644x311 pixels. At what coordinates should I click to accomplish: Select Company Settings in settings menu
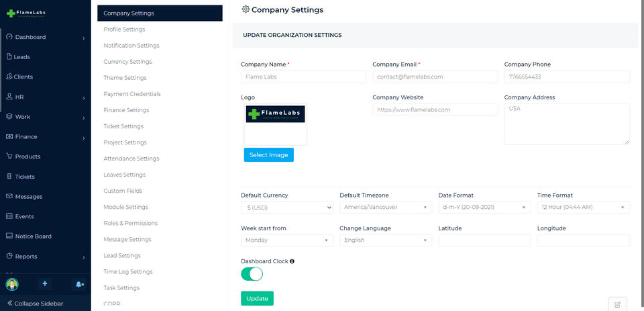(160, 13)
